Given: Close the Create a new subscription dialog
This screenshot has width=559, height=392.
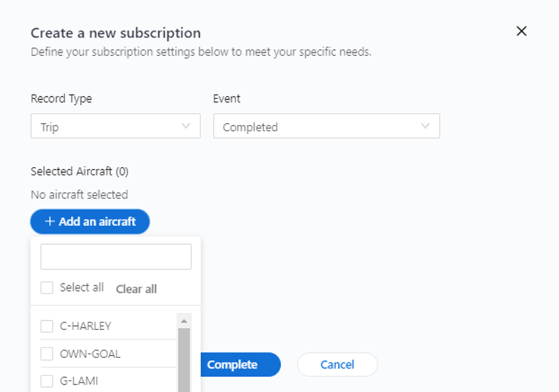Looking at the screenshot, I should (x=521, y=31).
